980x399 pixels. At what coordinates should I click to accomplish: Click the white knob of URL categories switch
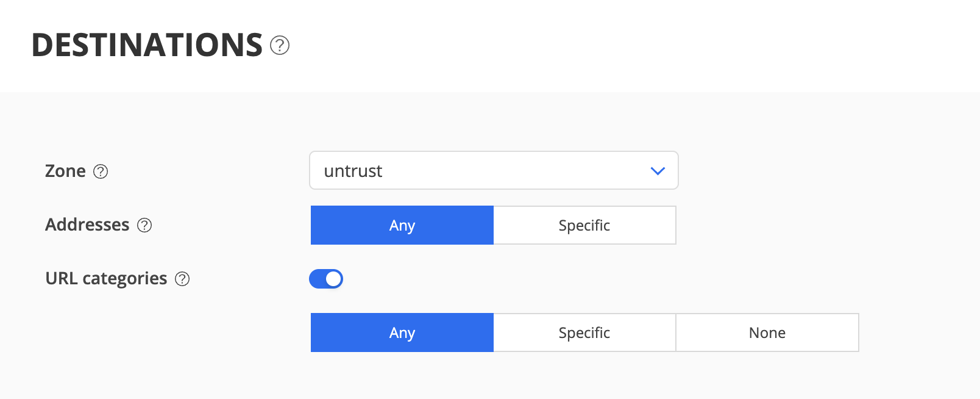(333, 279)
